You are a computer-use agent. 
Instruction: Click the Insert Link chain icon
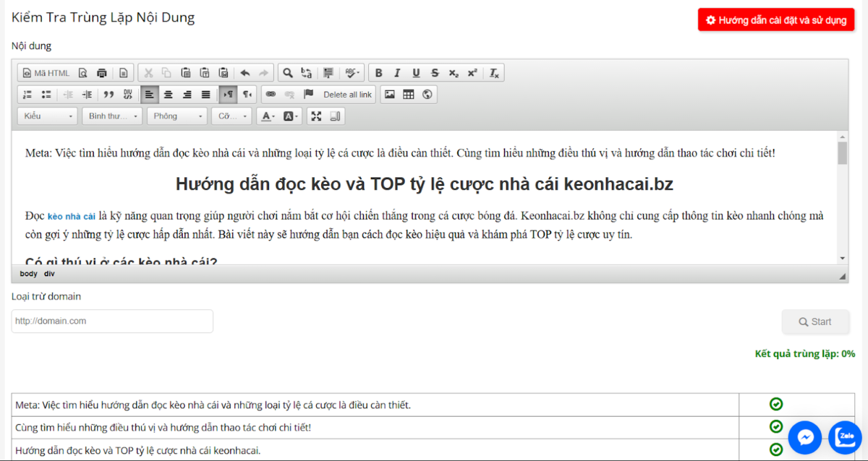(271, 95)
